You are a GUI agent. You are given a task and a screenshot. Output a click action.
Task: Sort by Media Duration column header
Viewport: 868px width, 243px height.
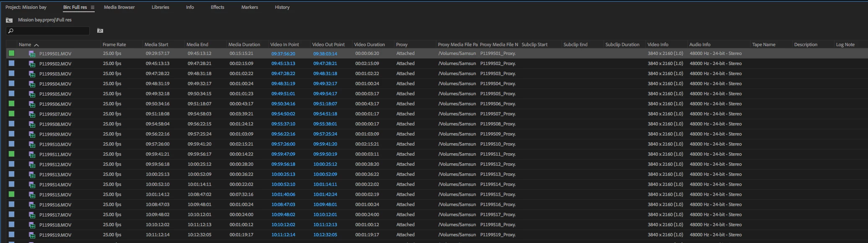point(244,44)
